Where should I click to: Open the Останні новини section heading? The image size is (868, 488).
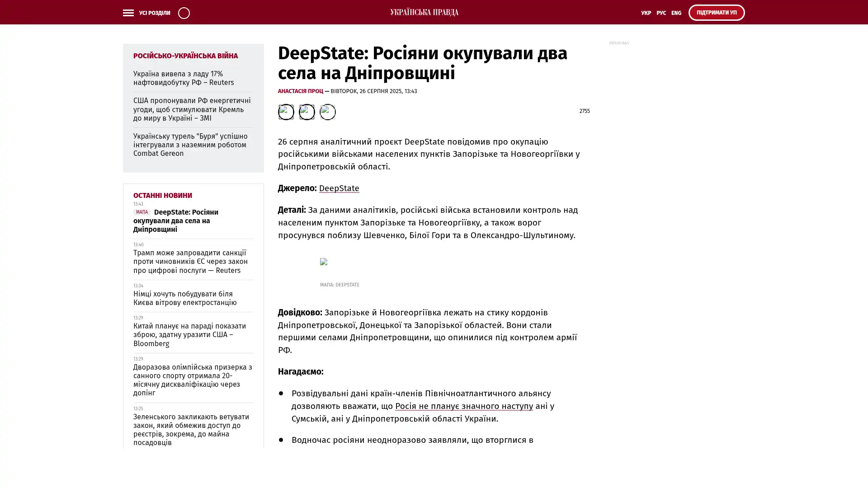[162, 195]
